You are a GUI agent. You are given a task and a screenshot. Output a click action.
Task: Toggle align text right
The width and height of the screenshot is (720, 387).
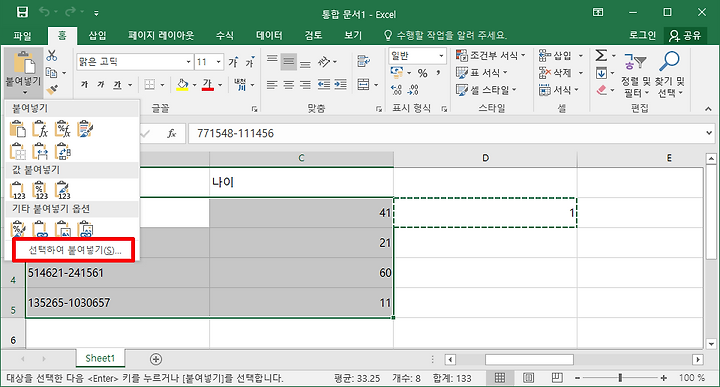(305, 84)
